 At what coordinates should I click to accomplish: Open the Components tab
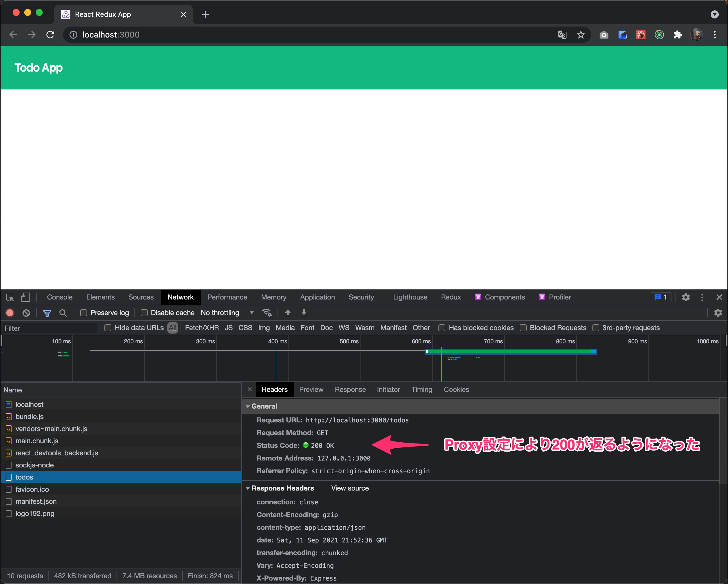[500, 297]
